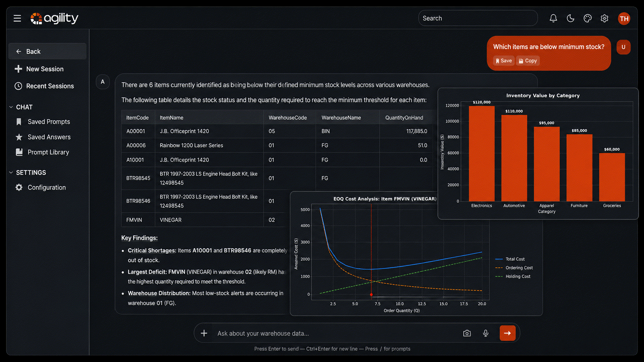This screenshot has width=644, height=362.
Task: Collapse the CHAT section
Action: coord(20,107)
